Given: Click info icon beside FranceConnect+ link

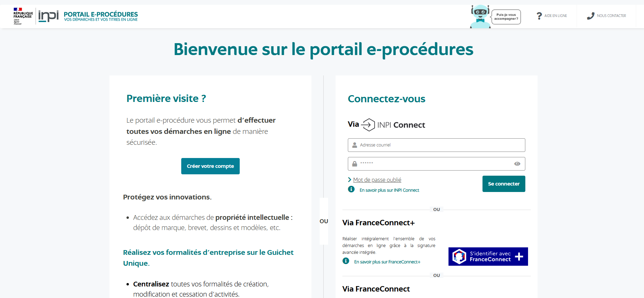Looking at the screenshot, I should coord(346,261).
